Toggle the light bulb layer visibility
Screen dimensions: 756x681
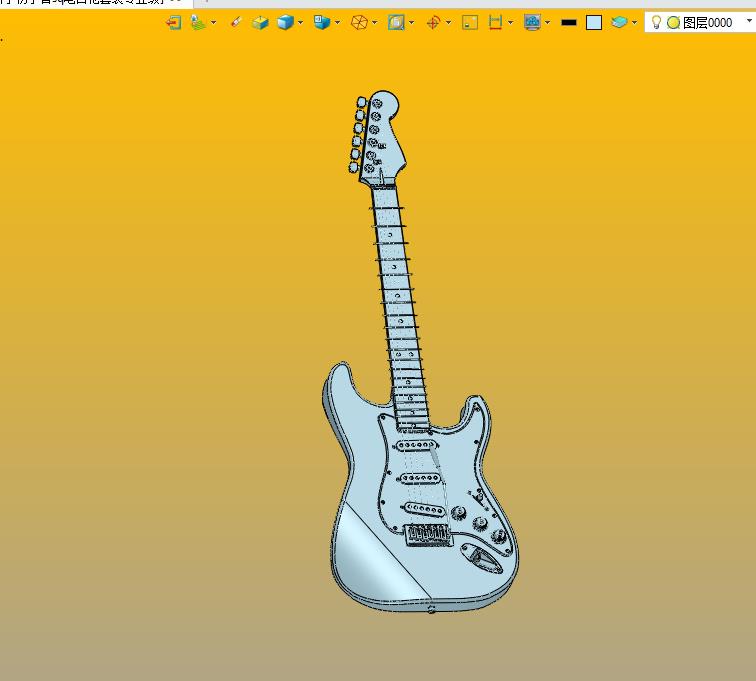656,22
